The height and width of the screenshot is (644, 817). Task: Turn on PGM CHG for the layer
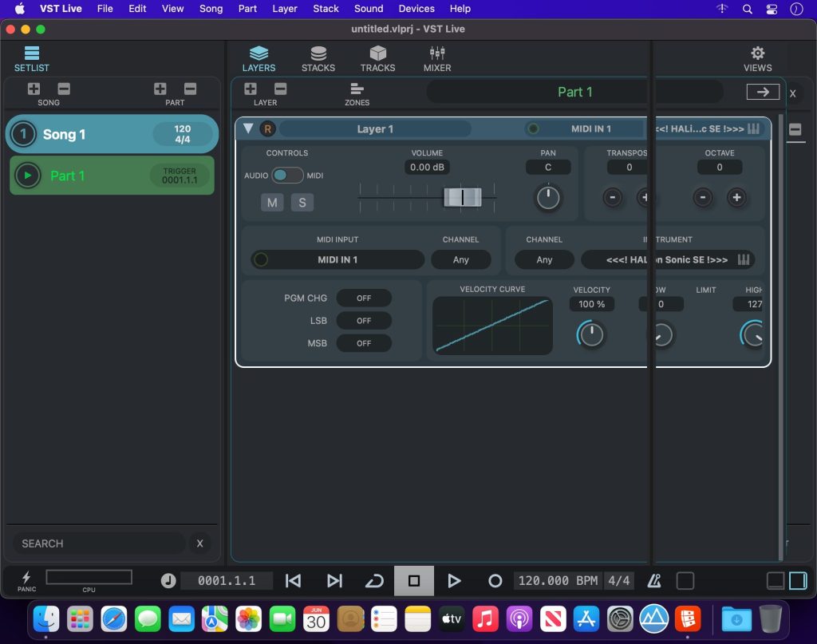[364, 298]
